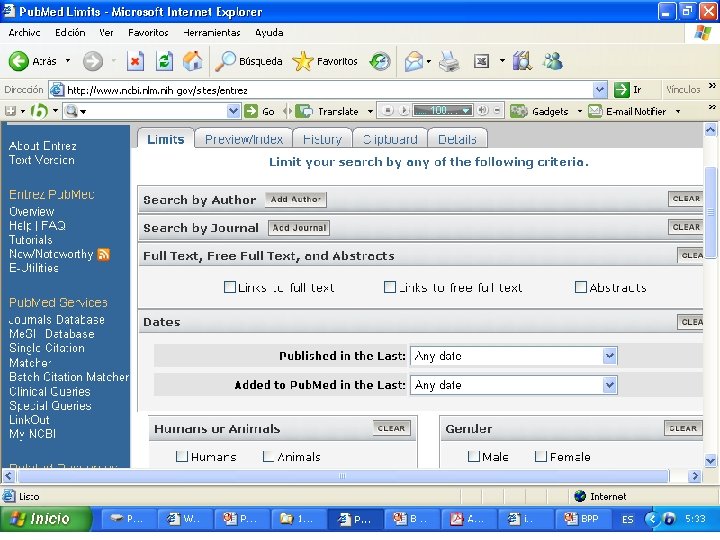Click the ES language indicator in taskbar
This screenshot has width=720, height=540.
627,519
